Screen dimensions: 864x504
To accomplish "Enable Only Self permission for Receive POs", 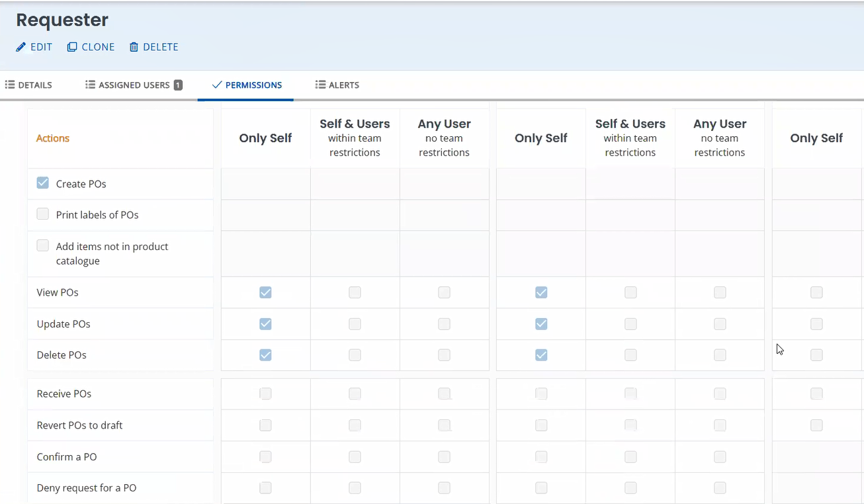I will pyautogui.click(x=265, y=394).
